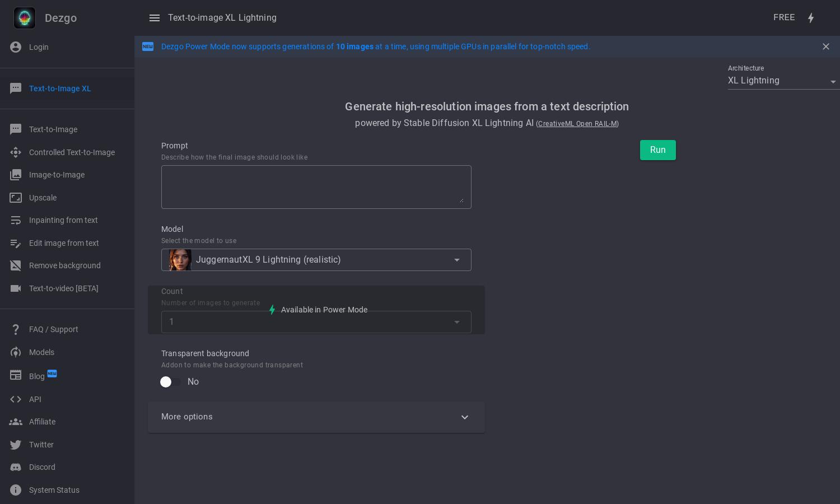Click the Login account icon
Viewport: 840px width, 504px height.
pos(16,47)
